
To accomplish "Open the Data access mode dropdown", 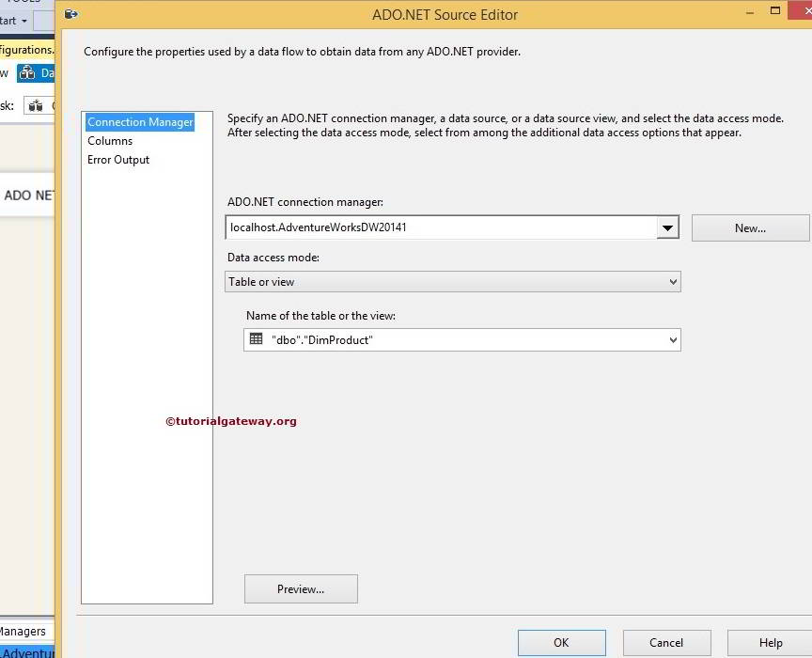I will (x=672, y=281).
